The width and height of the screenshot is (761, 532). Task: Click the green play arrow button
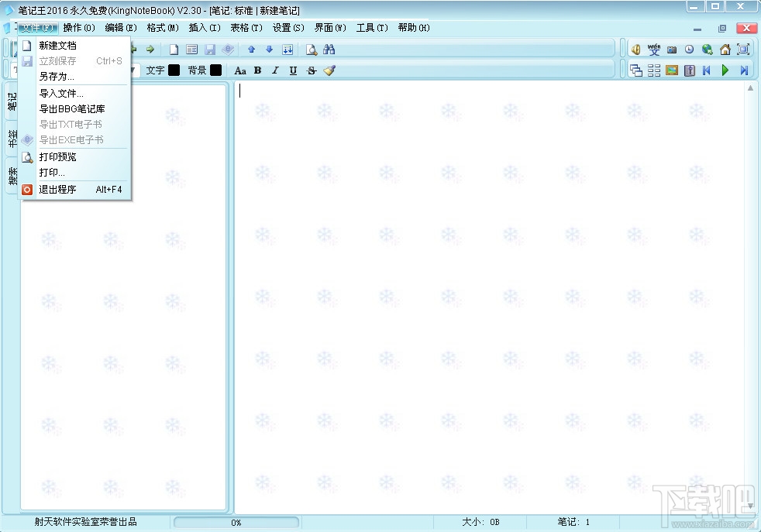(725, 70)
